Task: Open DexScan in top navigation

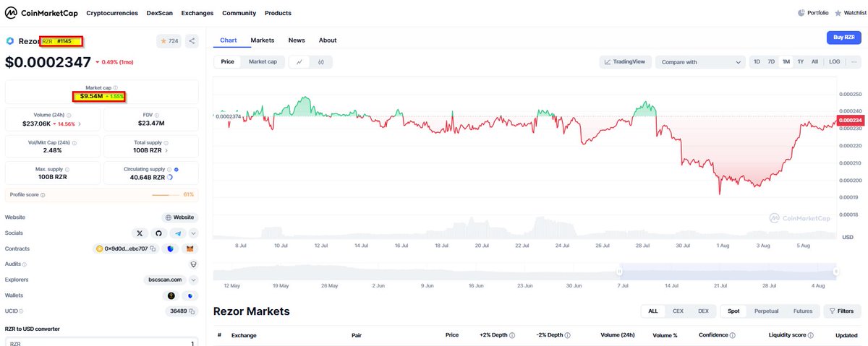Action: pos(160,13)
